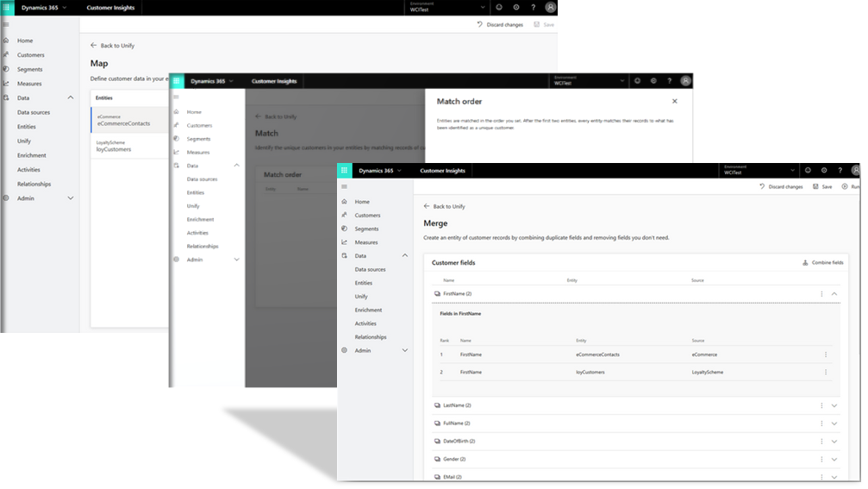Open the app launcher in the Merge window
The height and width of the screenshot is (489, 868).
click(344, 171)
